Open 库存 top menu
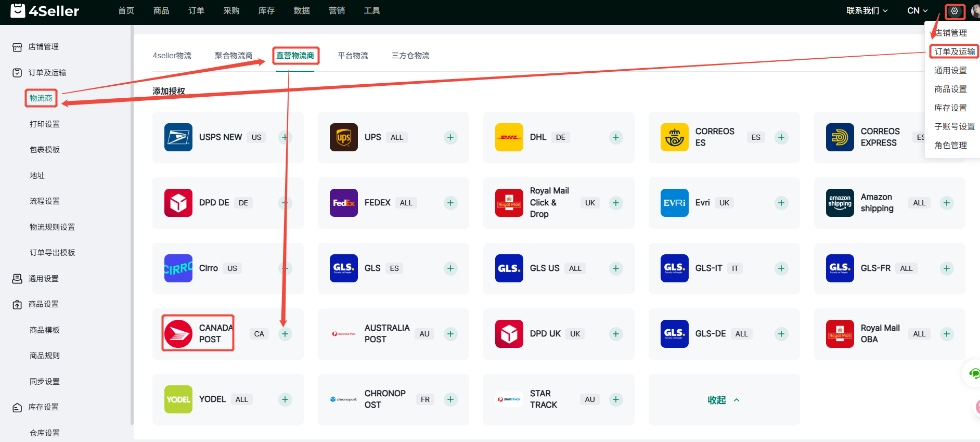Screen dimensions: 980x442 [266, 10]
